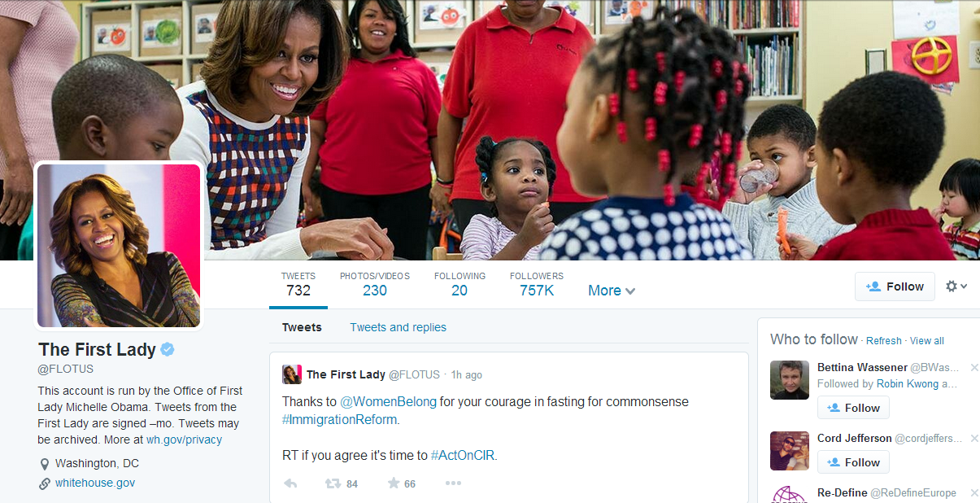Select the Tweets tab
The image size is (980, 503).
tap(302, 327)
